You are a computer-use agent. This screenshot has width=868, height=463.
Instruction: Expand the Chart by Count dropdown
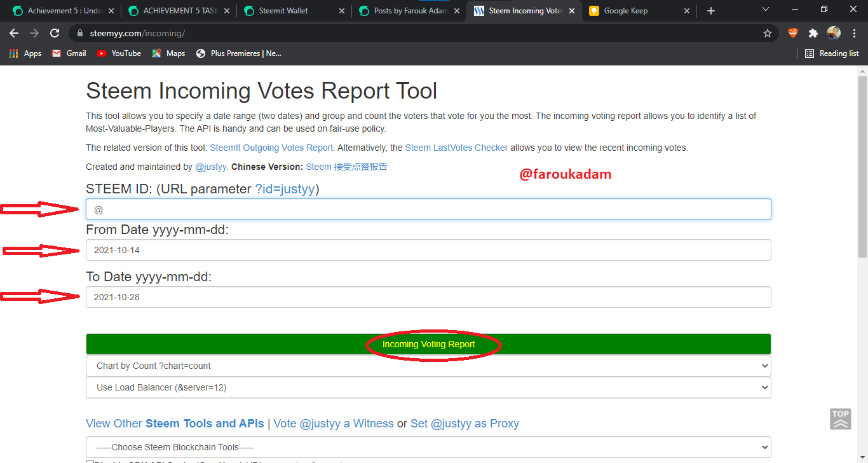428,366
